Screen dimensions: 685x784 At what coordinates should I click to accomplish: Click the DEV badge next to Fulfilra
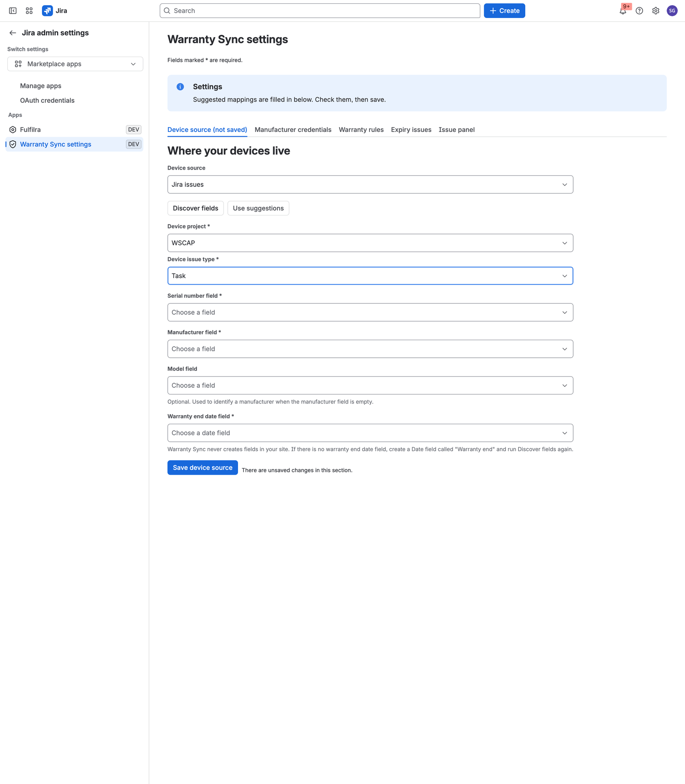[x=134, y=130]
